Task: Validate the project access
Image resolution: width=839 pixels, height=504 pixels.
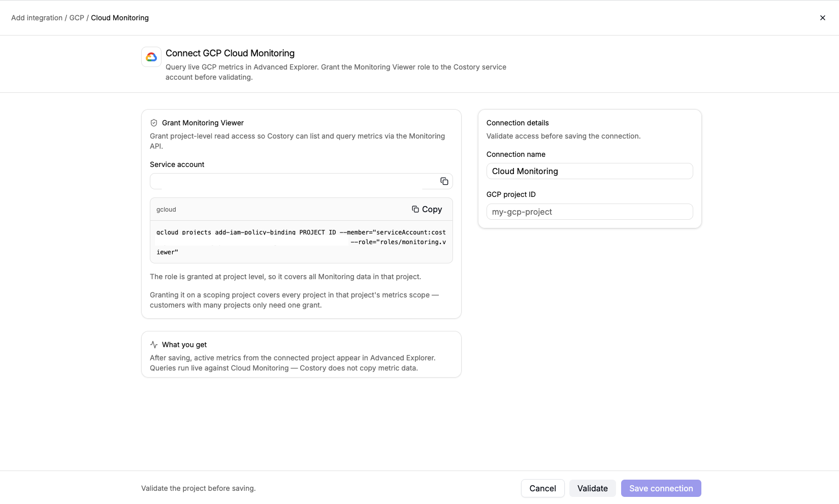Action: [592, 488]
